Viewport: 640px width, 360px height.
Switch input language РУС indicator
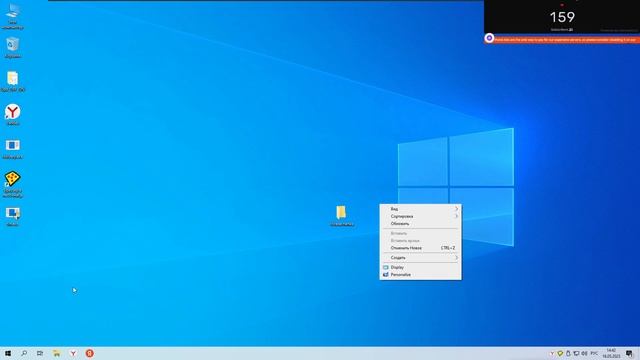594,353
